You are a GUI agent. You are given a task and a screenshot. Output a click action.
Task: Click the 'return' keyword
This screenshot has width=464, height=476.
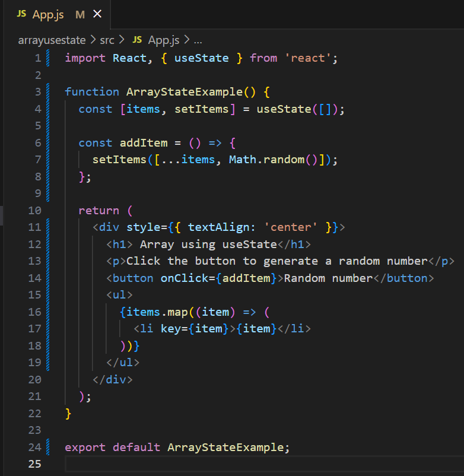point(99,210)
